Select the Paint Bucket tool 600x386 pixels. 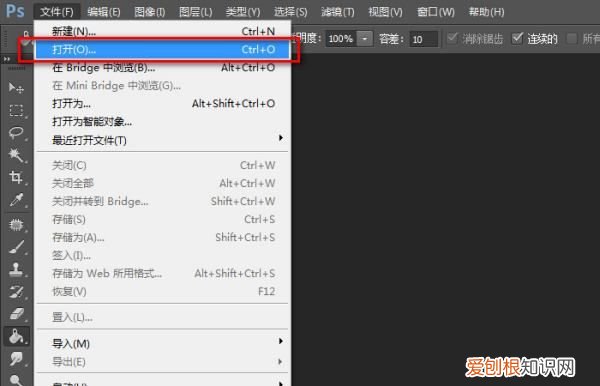point(16,336)
